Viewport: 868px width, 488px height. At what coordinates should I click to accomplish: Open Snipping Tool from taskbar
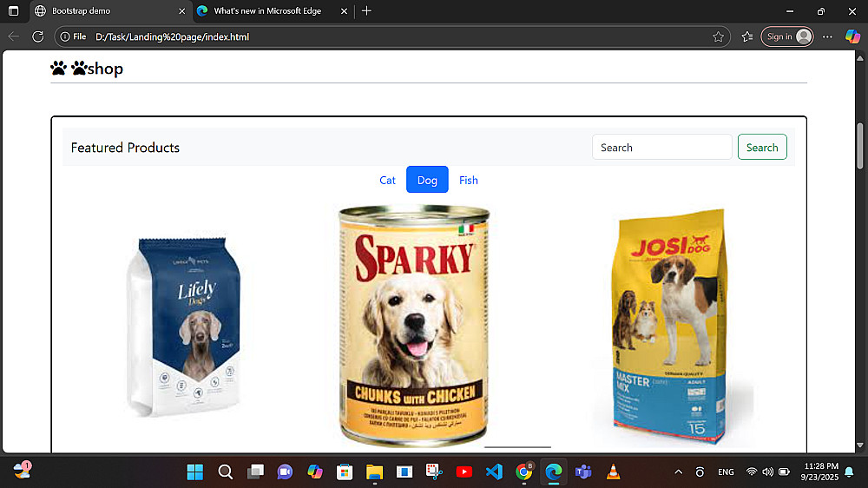434,472
